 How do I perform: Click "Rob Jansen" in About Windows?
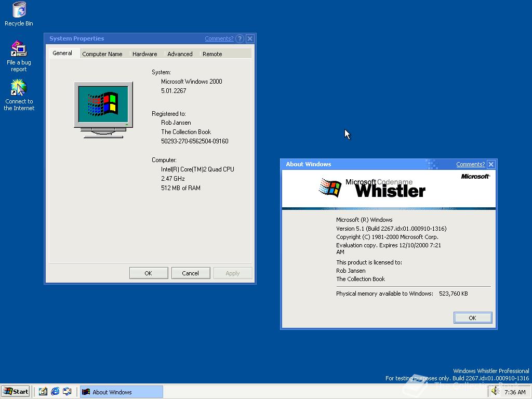pyautogui.click(x=351, y=271)
